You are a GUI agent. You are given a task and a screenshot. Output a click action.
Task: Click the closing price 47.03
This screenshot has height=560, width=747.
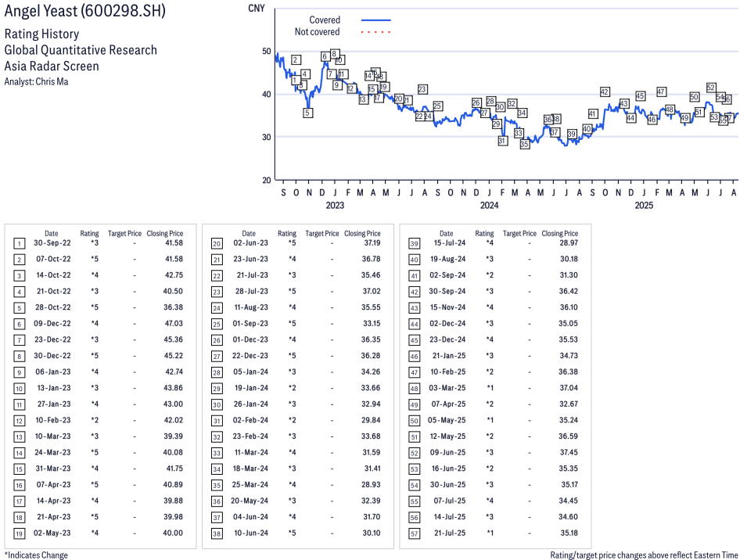[x=173, y=323]
